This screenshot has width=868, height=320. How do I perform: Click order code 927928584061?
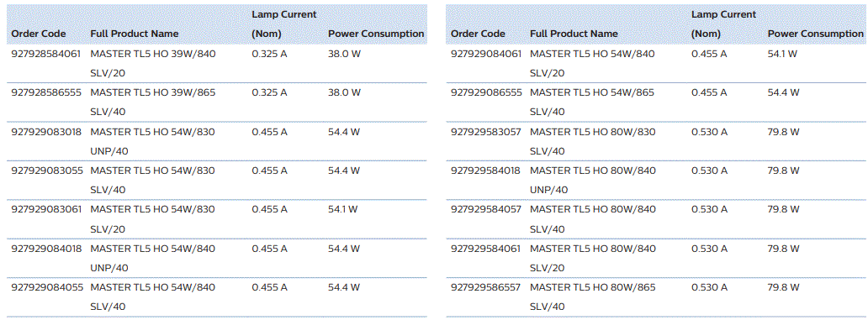(x=46, y=54)
